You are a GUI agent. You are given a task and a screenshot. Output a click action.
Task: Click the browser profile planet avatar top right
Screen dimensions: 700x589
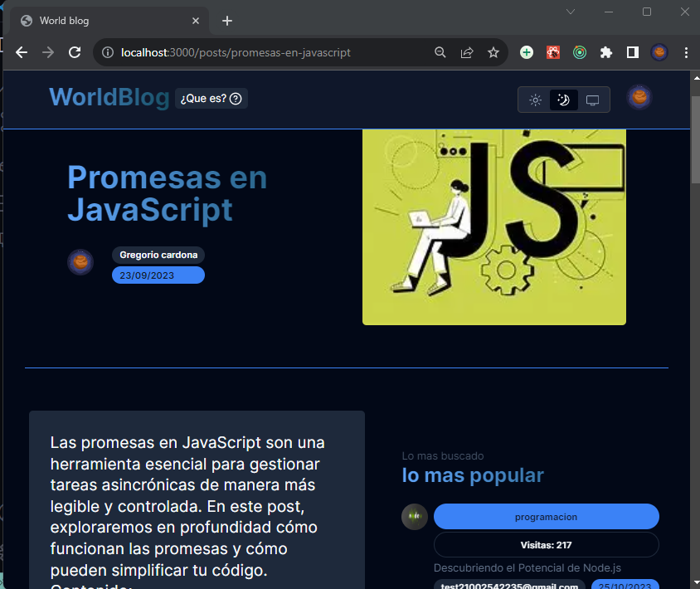(x=659, y=51)
